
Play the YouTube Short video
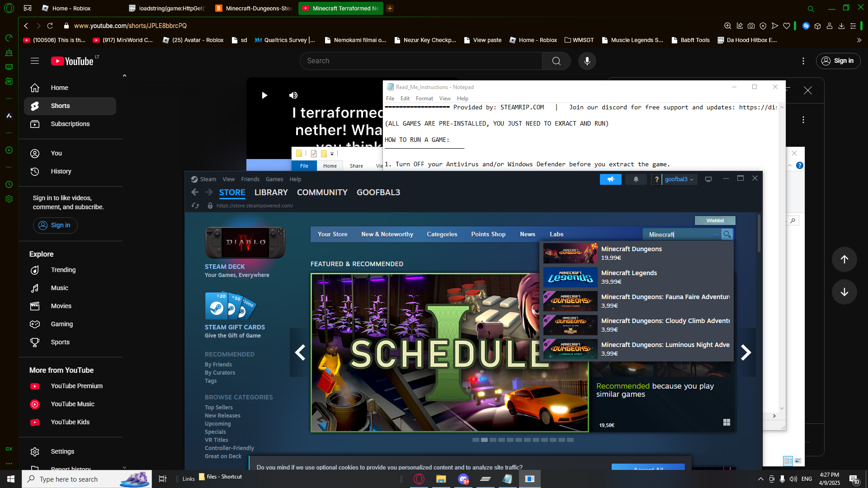[264, 95]
